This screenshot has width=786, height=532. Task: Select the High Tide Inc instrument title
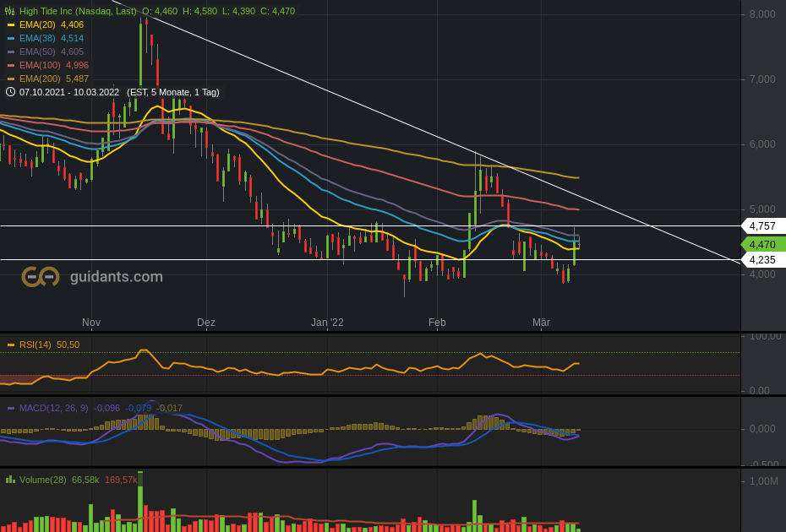pyautogui.click(x=63, y=11)
